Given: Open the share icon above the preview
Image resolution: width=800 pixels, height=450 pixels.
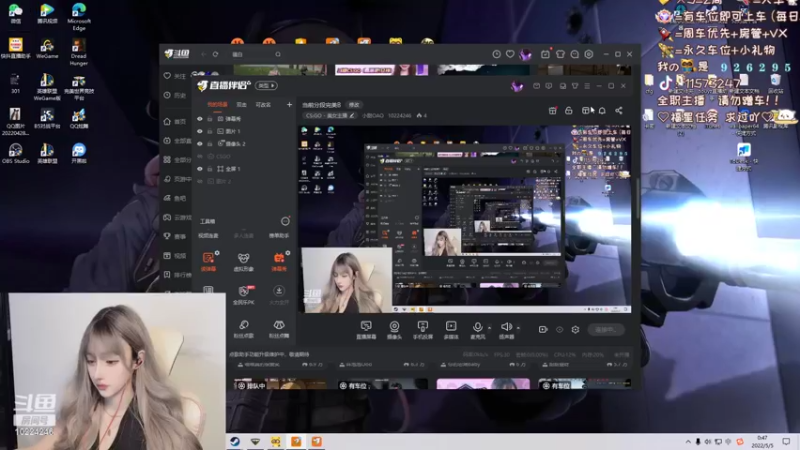Looking at the screenshot, I should 619,111.
